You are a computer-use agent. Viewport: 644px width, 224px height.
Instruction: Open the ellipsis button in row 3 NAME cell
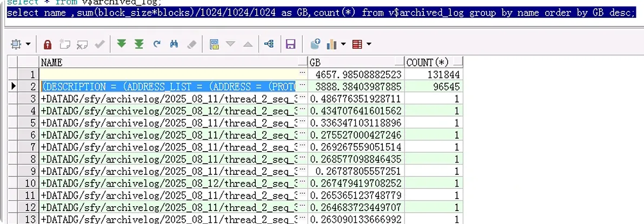[303, 97]
